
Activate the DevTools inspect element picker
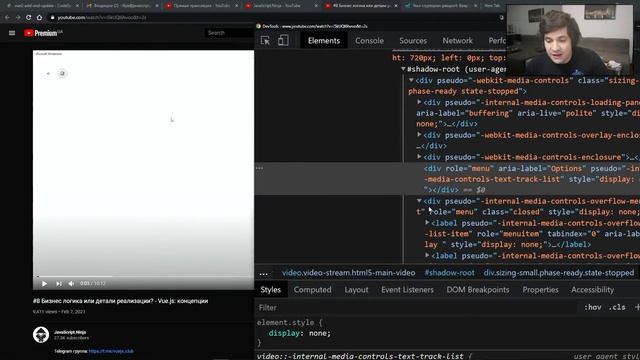[x=265, y=40]
